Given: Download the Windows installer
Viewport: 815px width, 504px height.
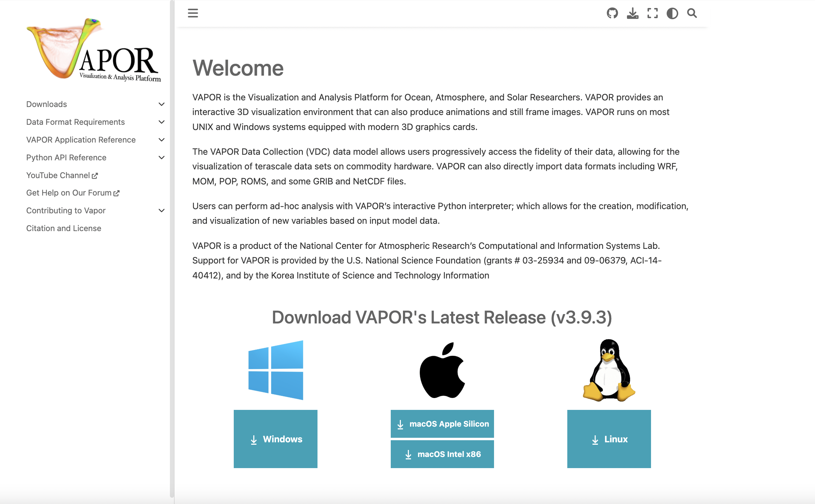Looking at the screenshot, I should pyautogui.click(x=276, y=439).
